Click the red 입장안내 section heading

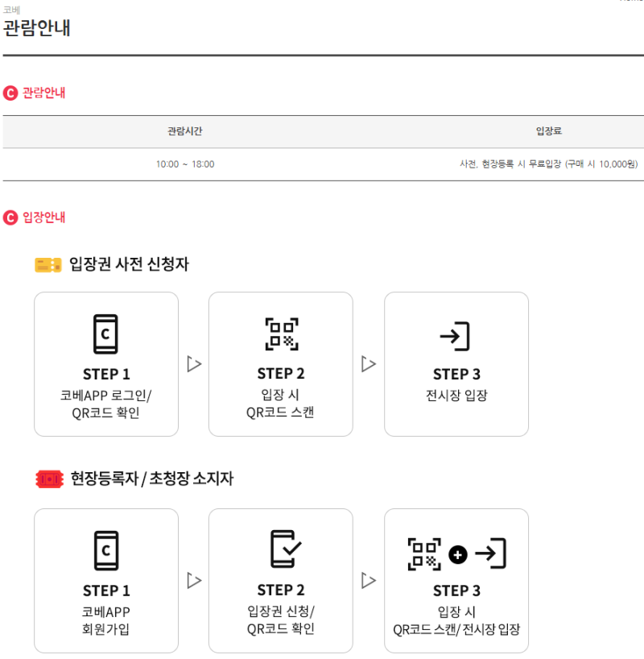coord(43,218)
